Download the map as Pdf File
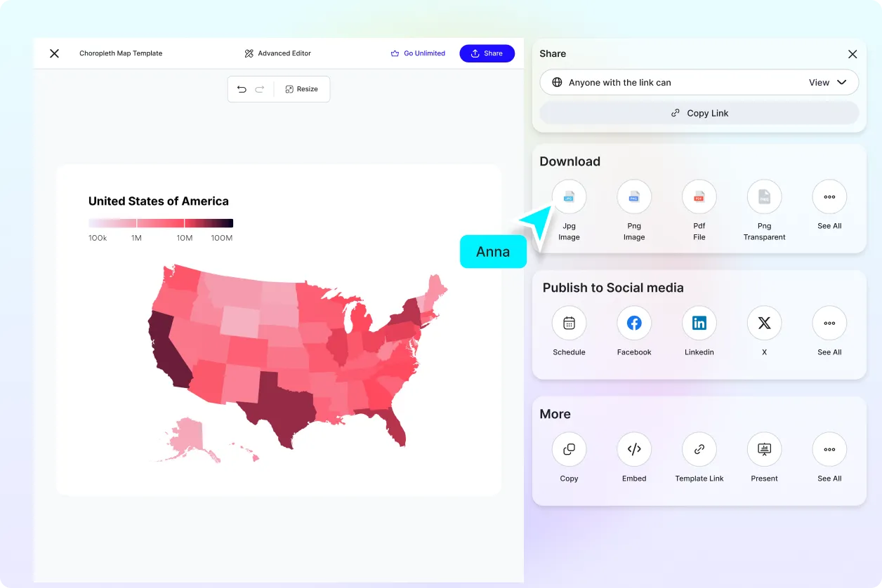 coord(699,197)
